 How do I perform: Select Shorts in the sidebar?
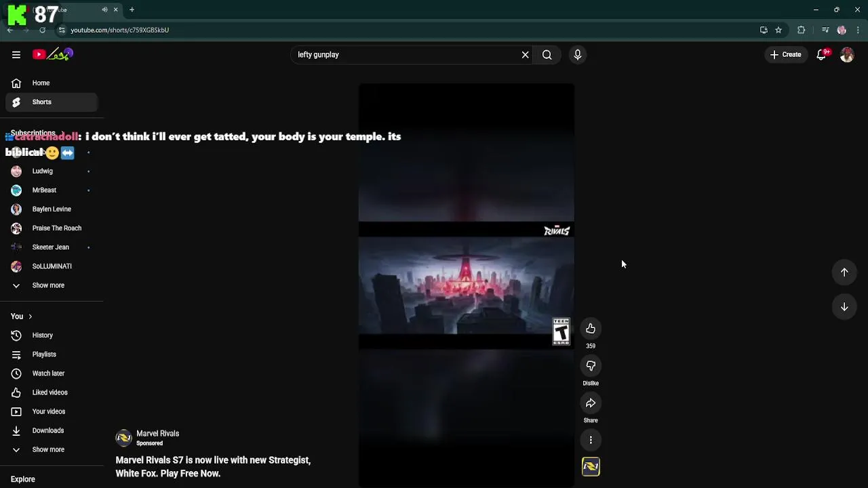coord(52,102)
